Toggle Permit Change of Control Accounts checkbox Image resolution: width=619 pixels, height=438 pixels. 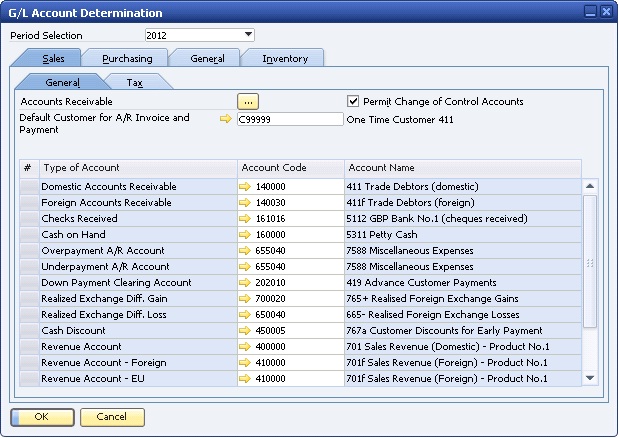click(x=353, y=101)
